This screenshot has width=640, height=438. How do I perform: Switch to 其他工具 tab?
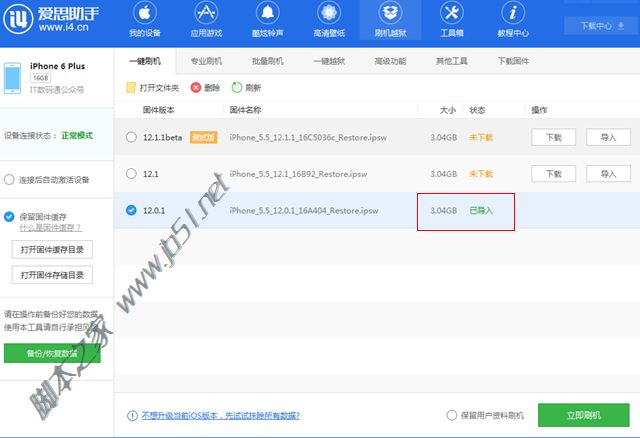click(452, 61)
